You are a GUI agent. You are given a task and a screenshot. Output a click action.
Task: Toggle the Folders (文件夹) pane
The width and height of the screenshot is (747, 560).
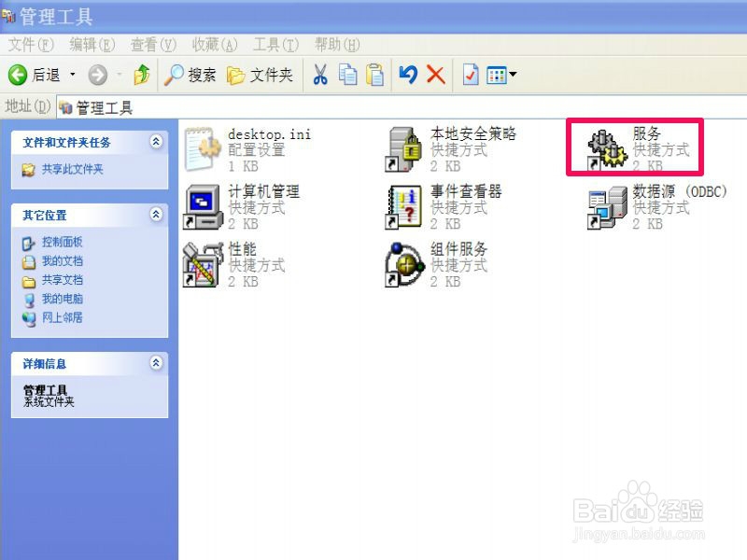[260, 75]
